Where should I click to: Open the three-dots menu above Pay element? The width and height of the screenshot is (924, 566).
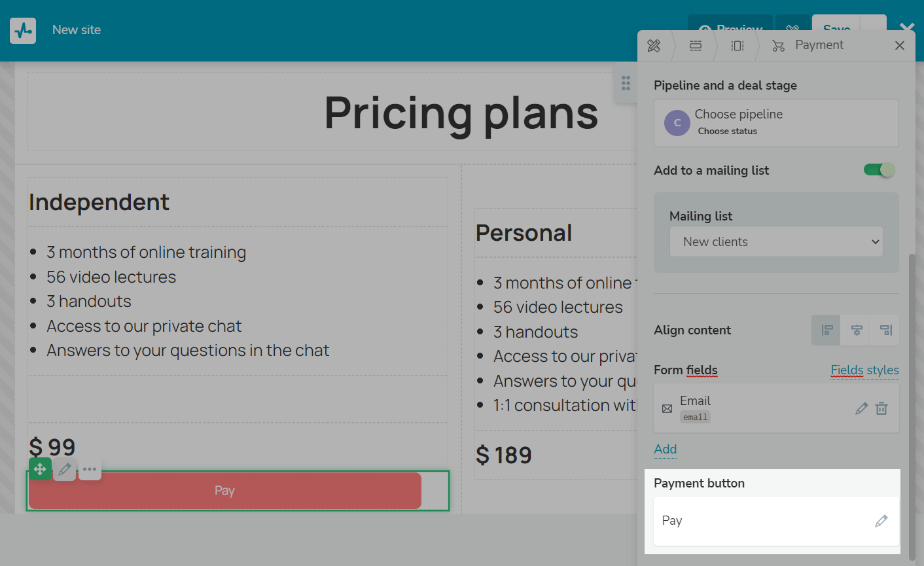90,469
